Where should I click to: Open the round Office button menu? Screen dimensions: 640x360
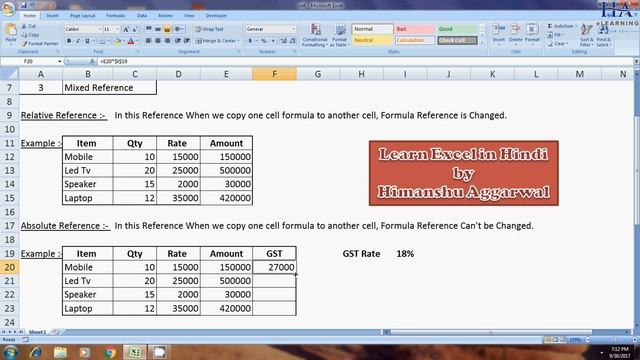(8, 8)
